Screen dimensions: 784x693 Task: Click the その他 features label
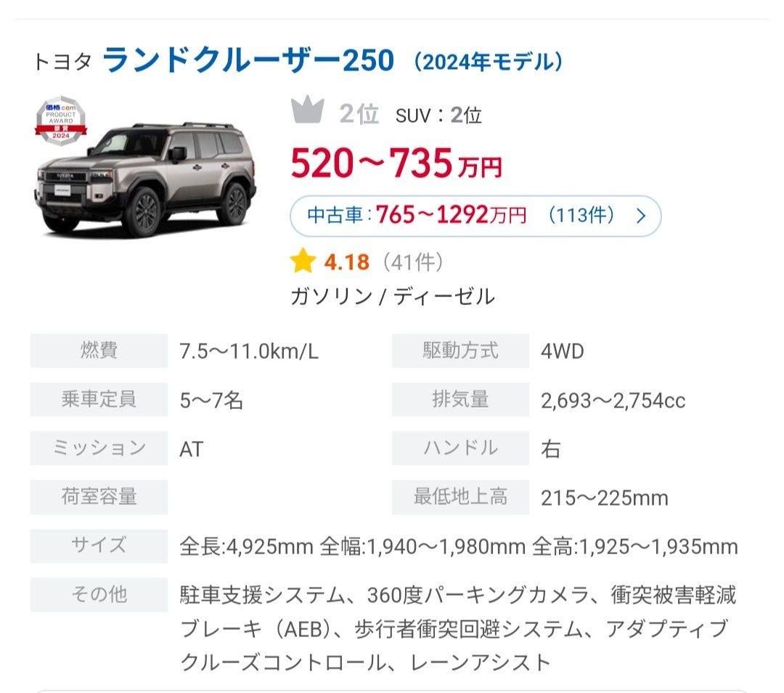(99, 595)
